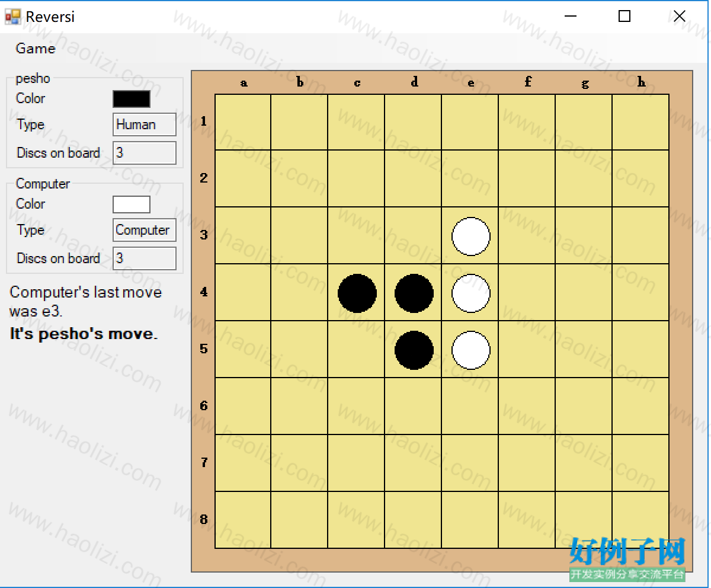The height and width of the screenshot is (588, 711).
Task: Click empty square d3
Action: coord(414,236)
